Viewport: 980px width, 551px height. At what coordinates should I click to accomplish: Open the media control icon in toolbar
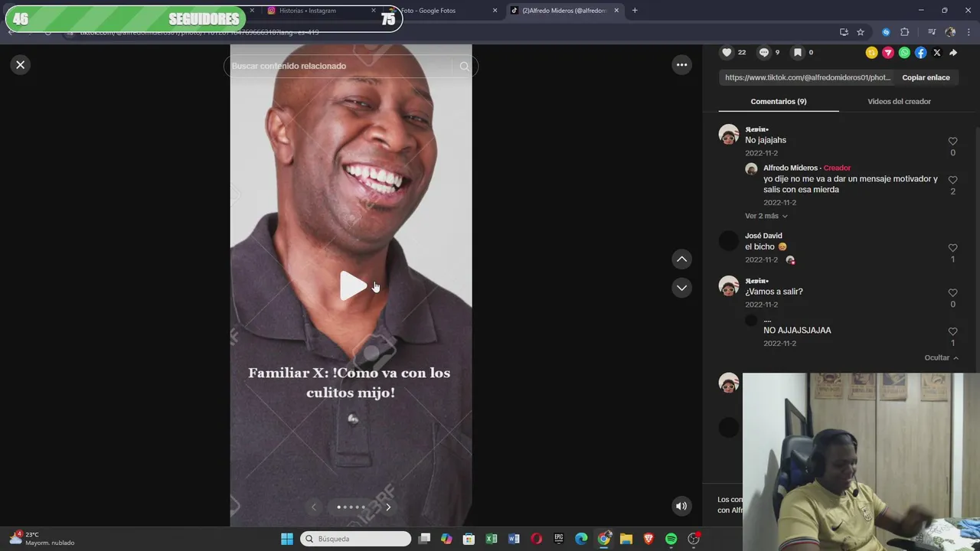coord(932,32)
